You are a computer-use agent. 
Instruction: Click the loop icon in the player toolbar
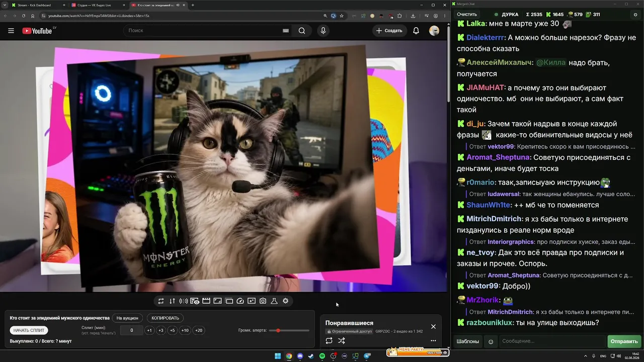(x=161, y=301)
